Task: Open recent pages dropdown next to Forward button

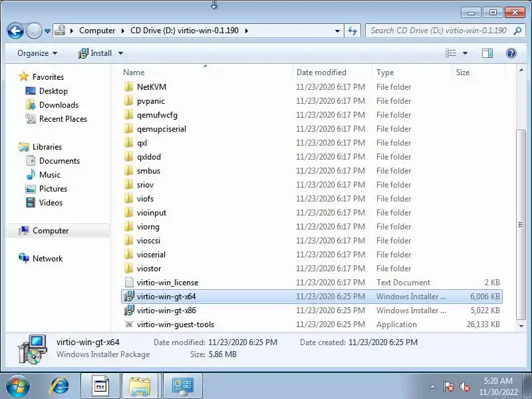Action: point(47,31)
